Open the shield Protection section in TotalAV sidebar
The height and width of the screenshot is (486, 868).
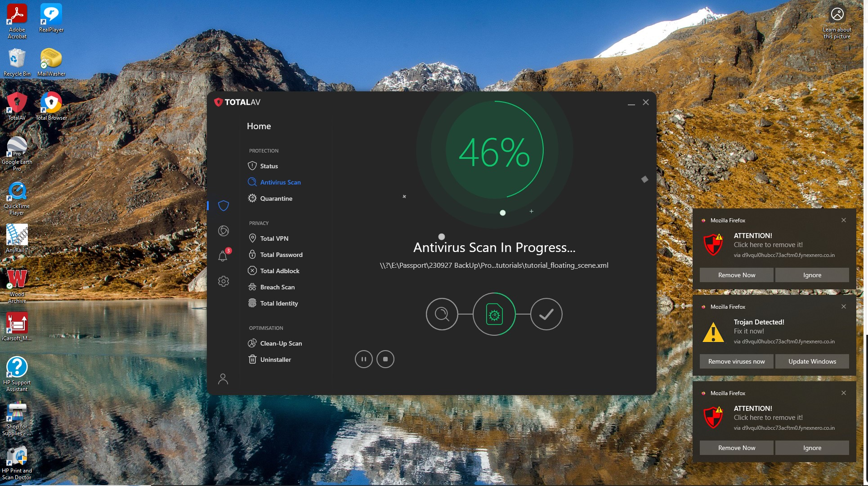click(x=224, y=206)
